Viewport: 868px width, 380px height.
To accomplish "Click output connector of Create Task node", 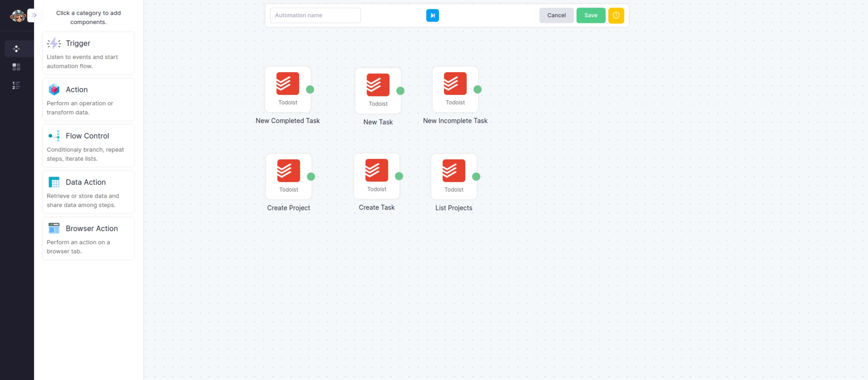I will (399, 177).
